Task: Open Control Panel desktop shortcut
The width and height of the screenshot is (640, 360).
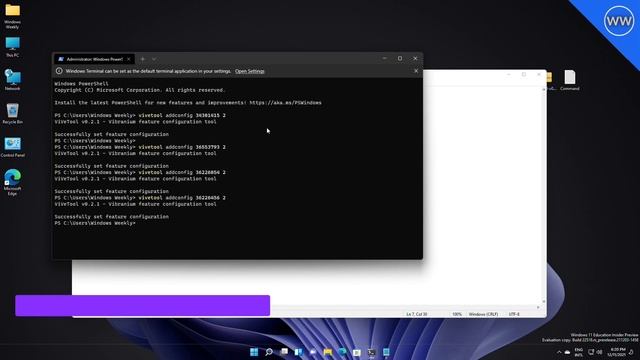Action: (13, 147)
